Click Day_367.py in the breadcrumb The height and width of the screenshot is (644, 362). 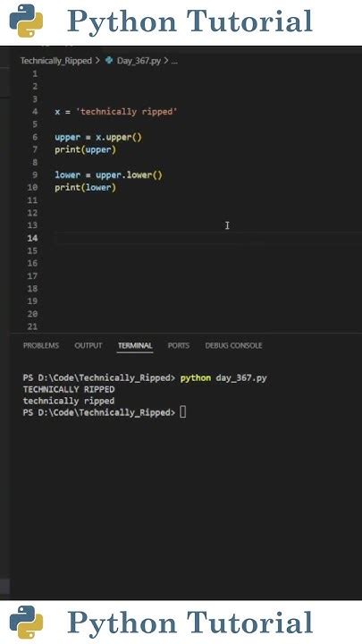[x=139, y=61]
